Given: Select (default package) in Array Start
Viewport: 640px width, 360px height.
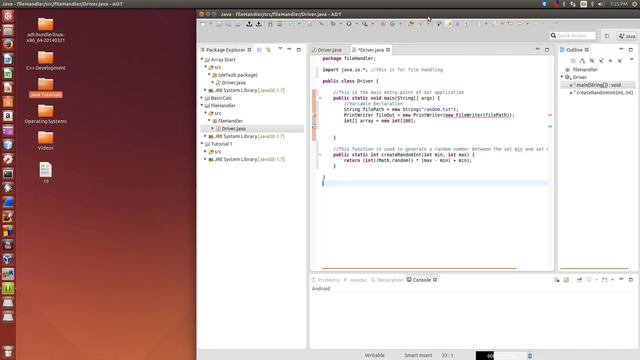Looking at the screenshot, I should pos(238,75).
